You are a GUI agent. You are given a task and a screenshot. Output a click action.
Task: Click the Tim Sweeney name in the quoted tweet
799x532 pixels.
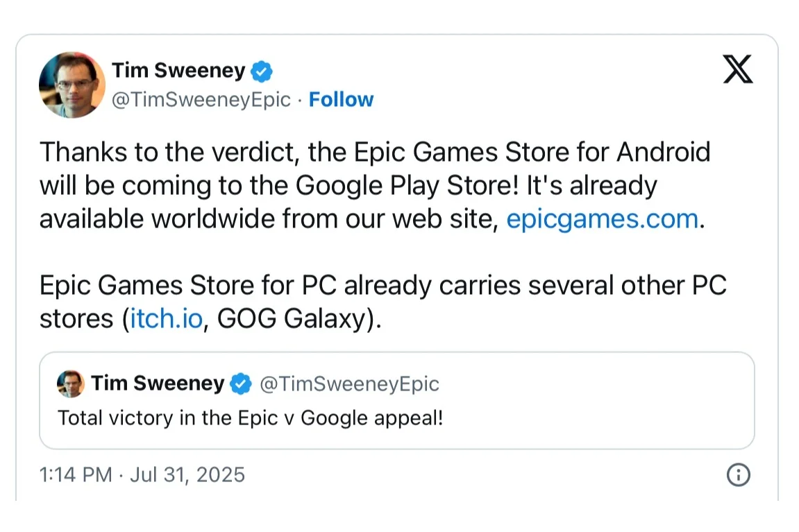[158, 384]
